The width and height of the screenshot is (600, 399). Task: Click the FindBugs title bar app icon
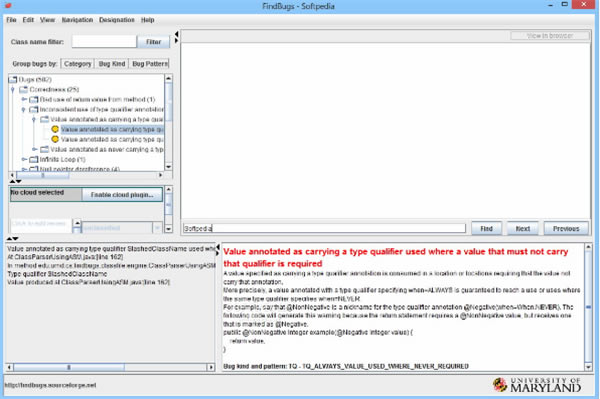(x=8, y=5)
